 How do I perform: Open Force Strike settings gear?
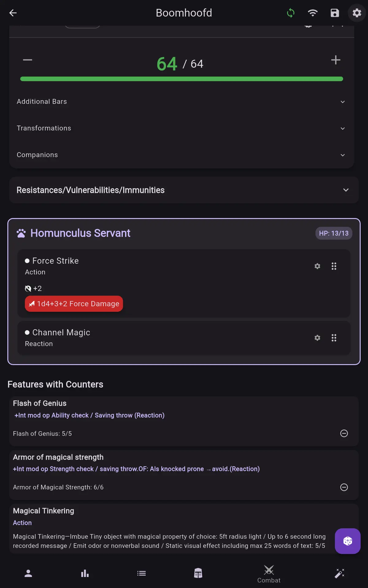coord(317,266)
